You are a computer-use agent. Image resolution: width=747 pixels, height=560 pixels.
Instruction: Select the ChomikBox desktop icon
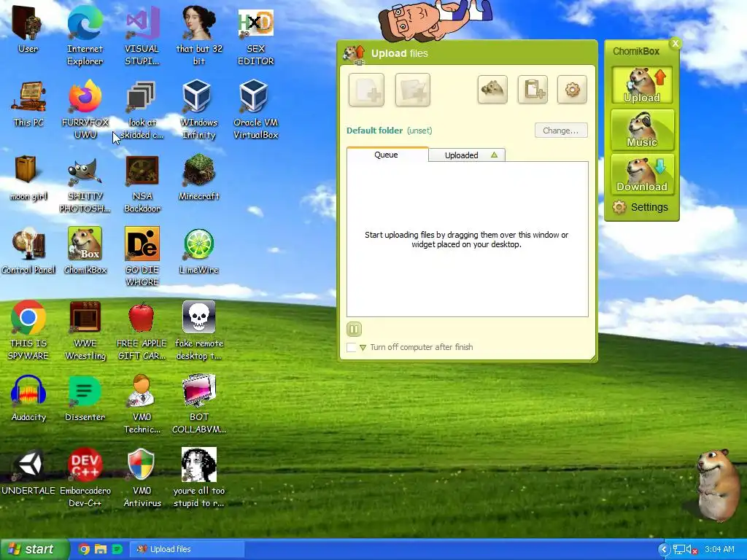[x=85, y=251]
